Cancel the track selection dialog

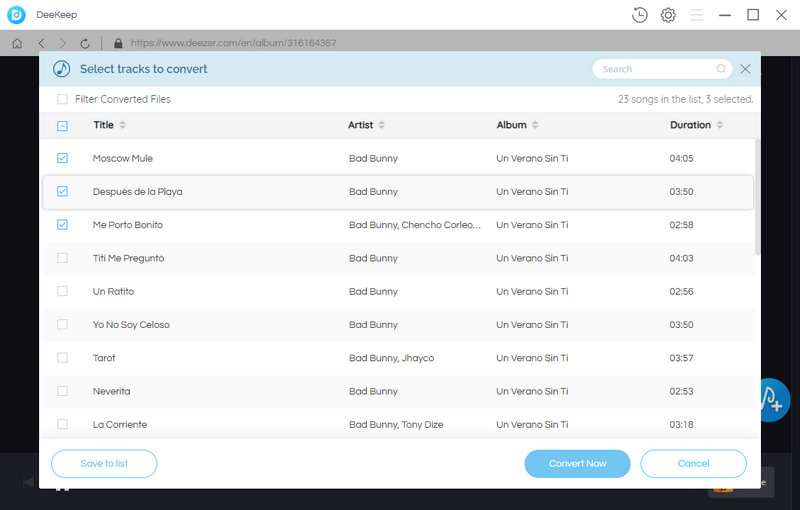tap(693, 464)
